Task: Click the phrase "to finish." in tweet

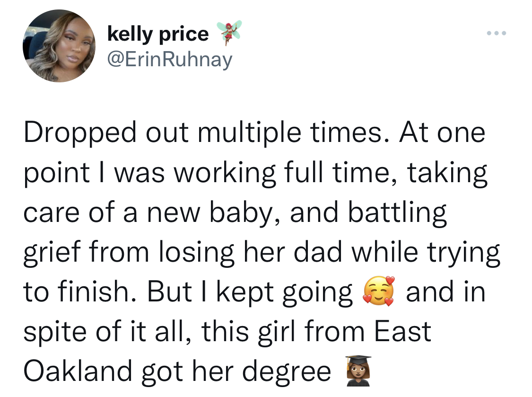Action: (x=80, y=291)
